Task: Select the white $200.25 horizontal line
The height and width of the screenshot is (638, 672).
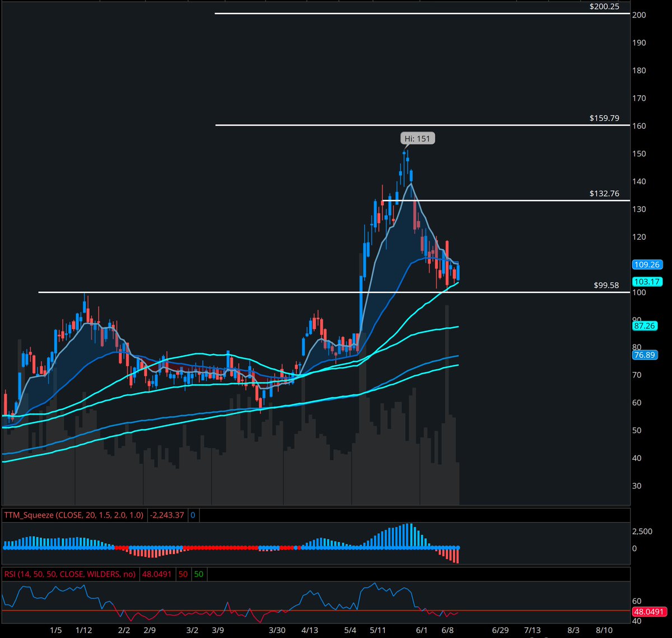Action: [422, 13]
